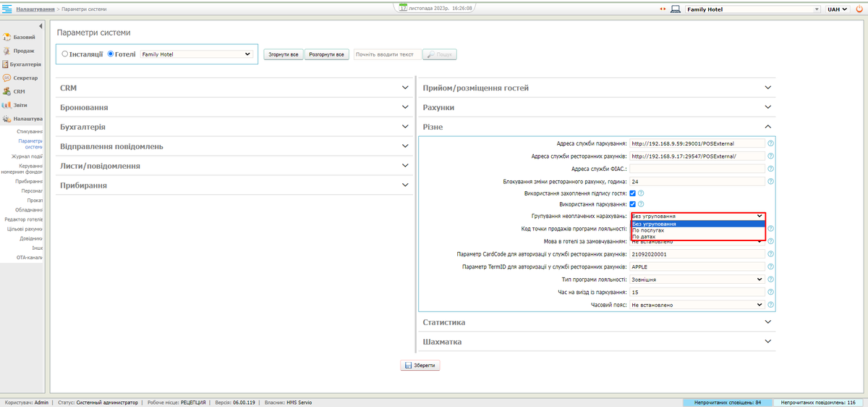Toggle guest signature capture checkbox
Image resolution: width=868 pixels, height=407 pixels.
click(633, 193)
